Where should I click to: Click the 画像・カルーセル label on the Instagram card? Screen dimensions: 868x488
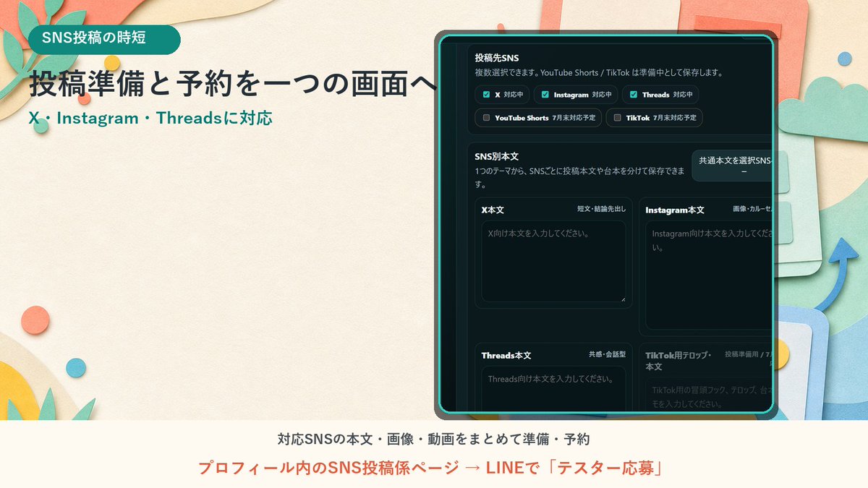(x=753, y=209)
